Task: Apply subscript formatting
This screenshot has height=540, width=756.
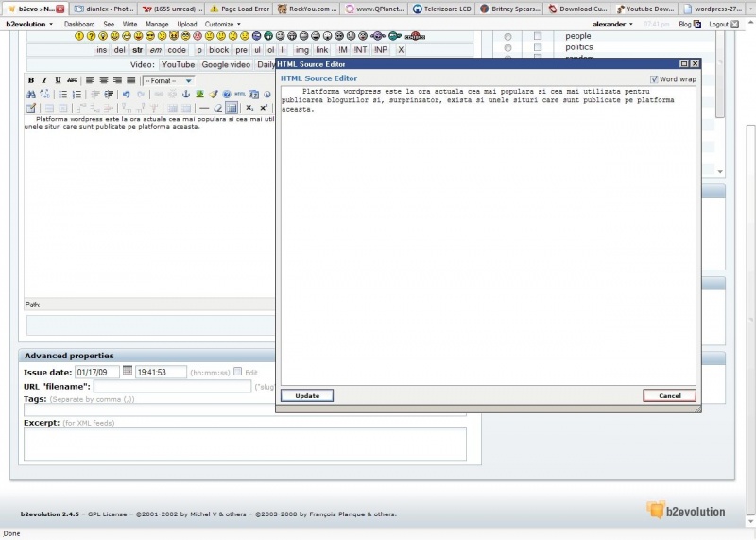Action: [x=249, y=108]
